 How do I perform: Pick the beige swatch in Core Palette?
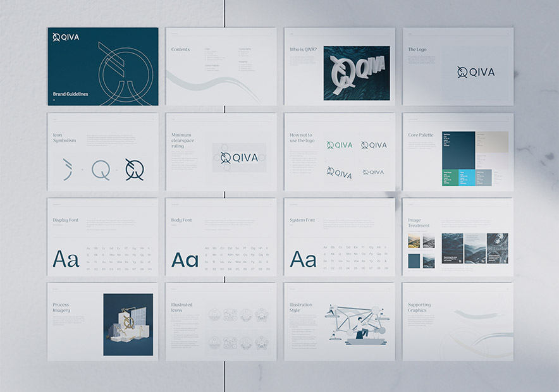pyautogui.click(x=491, y=142)
